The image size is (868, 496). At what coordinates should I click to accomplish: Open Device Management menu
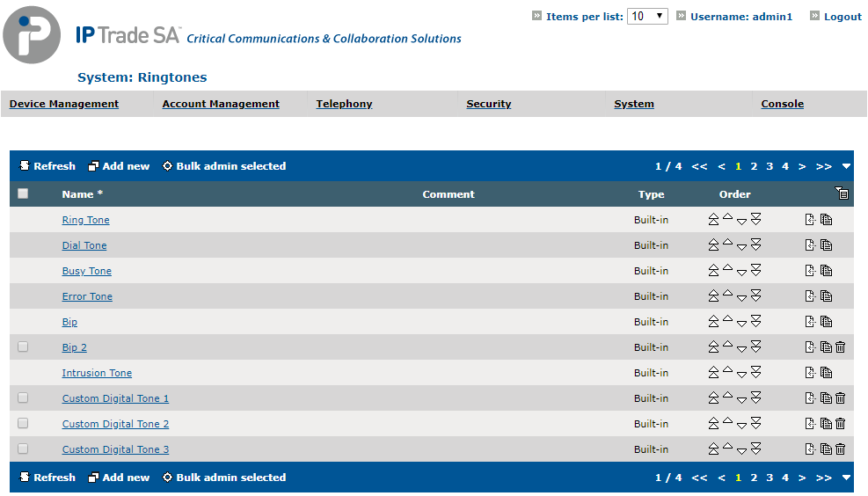63,104
